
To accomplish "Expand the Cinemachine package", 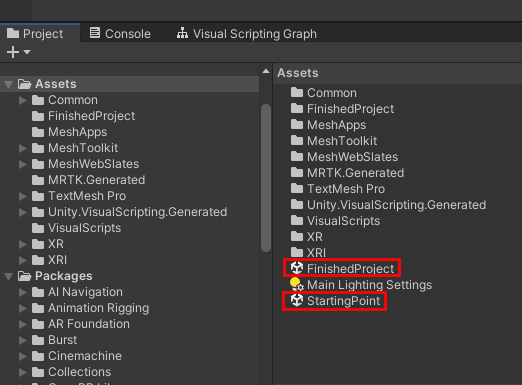I will [x=23, y=356].
